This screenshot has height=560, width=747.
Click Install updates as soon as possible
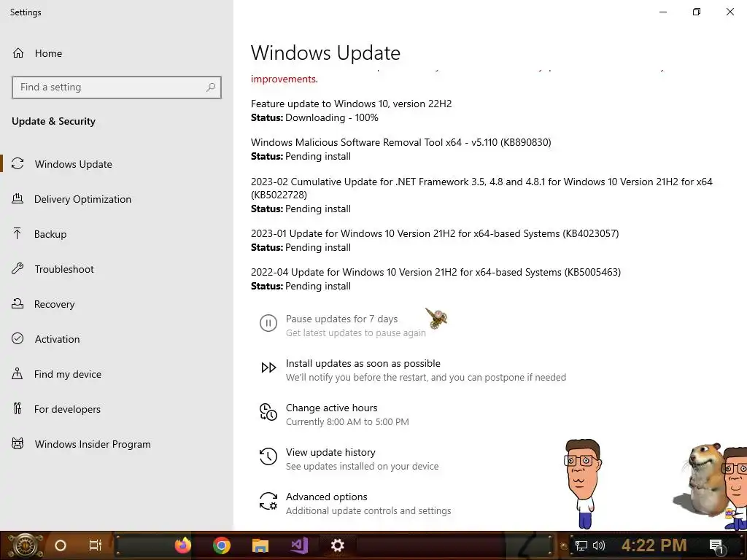363,363
